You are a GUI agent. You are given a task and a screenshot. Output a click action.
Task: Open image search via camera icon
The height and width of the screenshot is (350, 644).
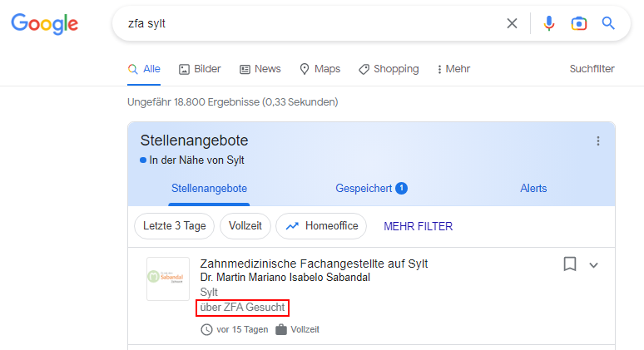coord(579,23)
